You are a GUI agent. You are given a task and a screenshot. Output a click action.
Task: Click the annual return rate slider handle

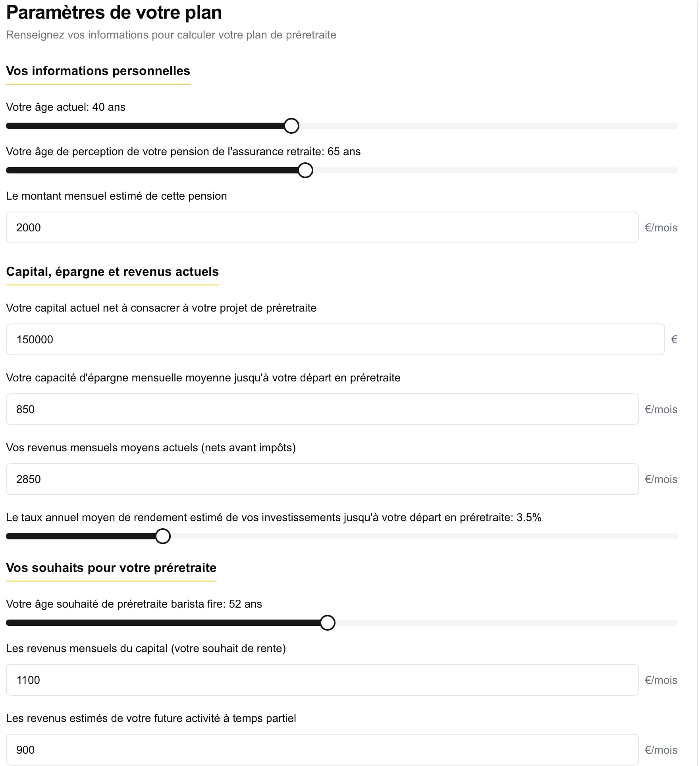click(x=163, y=536)
